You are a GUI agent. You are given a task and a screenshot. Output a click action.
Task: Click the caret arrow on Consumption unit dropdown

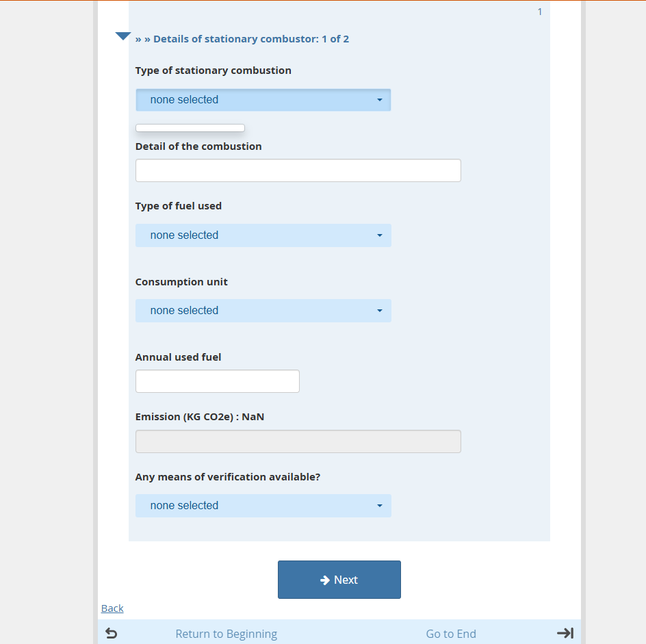tap(380, 311)
